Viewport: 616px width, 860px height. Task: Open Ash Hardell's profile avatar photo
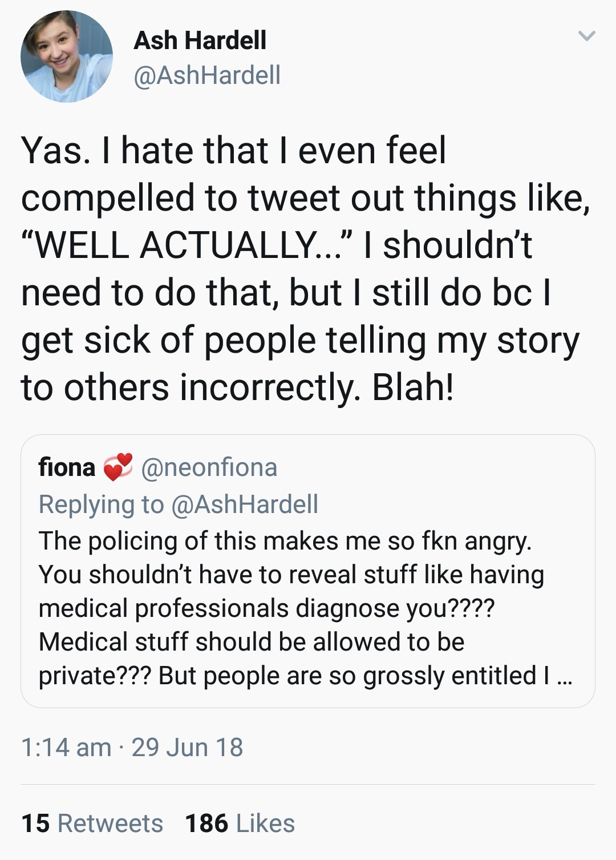point(67,56)
